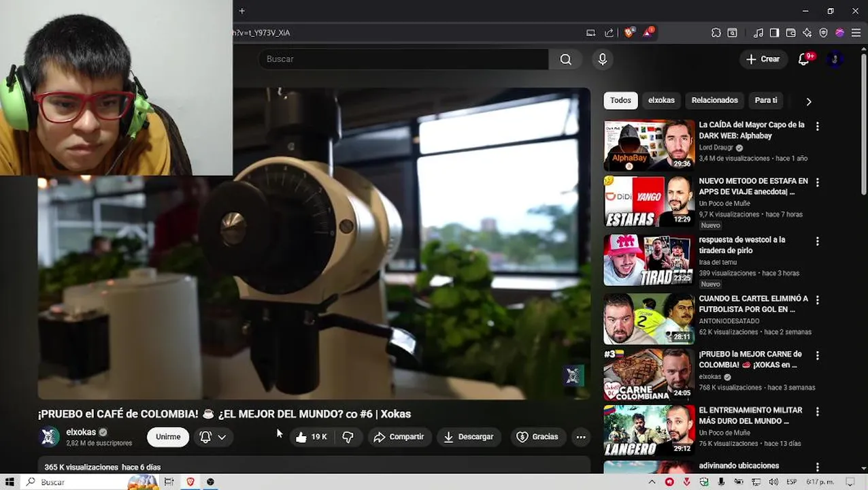Open a new browser tab with plus

click(x=241, y=11)
